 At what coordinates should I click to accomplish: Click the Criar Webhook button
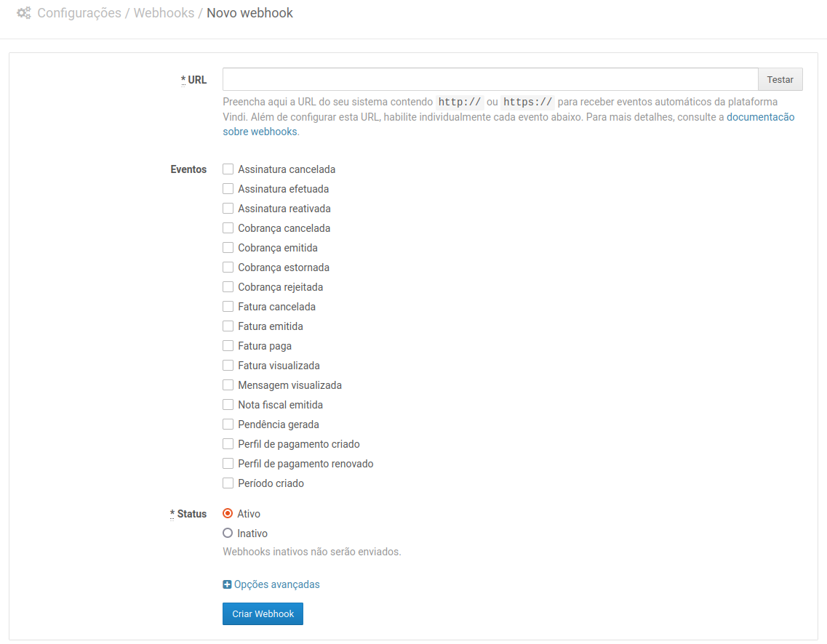(x=263, y=613)
